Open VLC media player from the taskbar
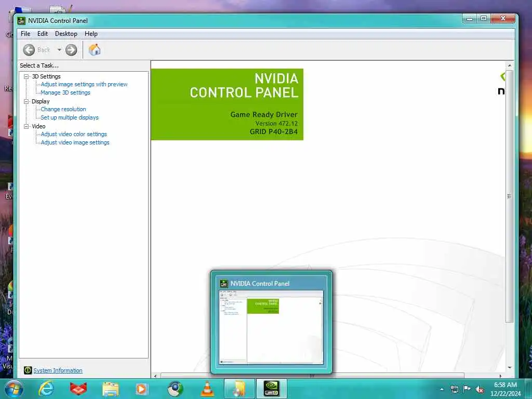The height and width of the screenshot is (399, 532). (x=207, y=389)
